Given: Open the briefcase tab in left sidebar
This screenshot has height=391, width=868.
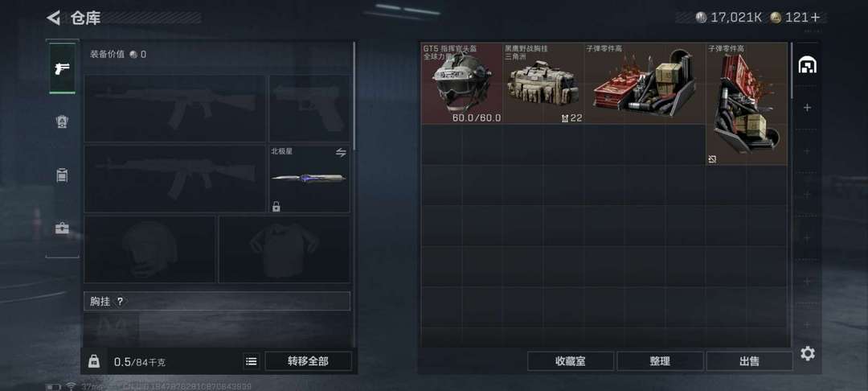Looking at the screenshot, I should [x=62, y=228].
